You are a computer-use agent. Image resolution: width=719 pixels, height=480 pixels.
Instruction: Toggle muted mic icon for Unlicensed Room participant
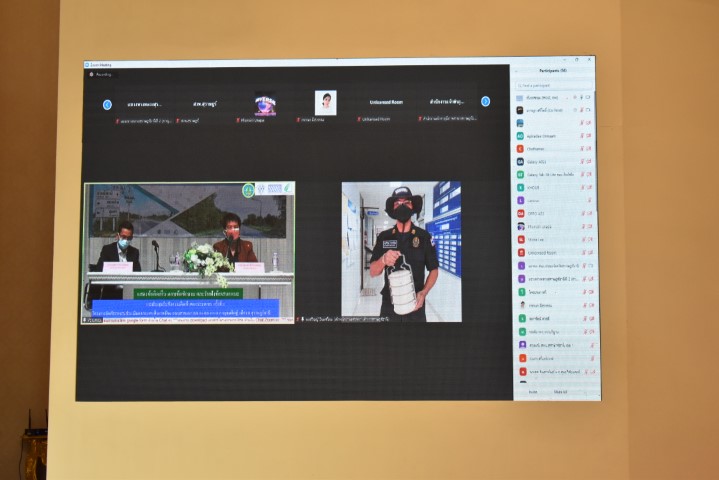tap(582, 252)
